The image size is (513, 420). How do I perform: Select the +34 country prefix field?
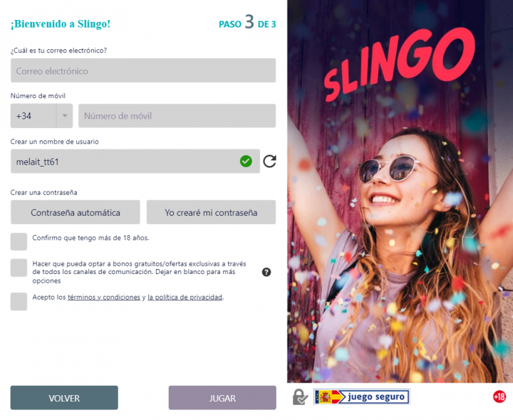coord(33,116)
